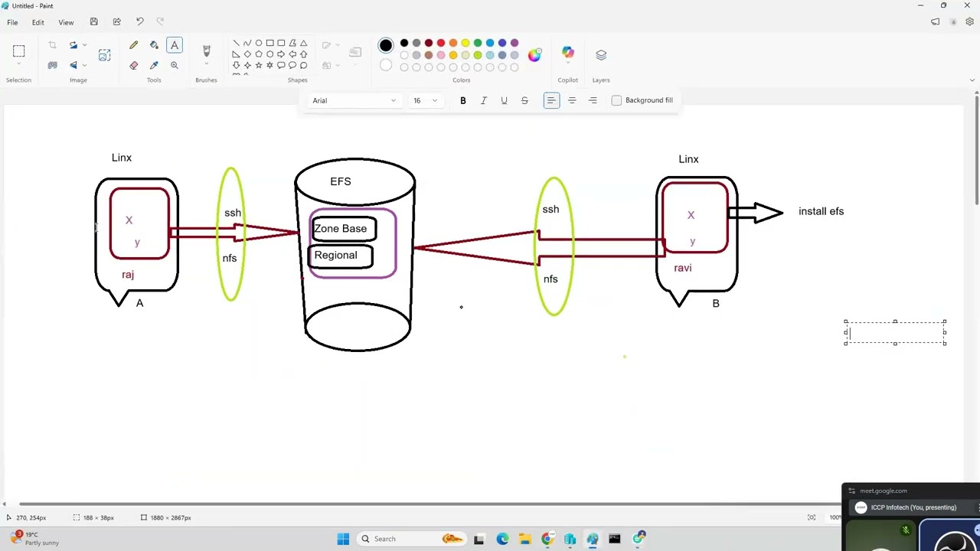Viewport: 980px width, 551px height.
Task: Select the Pencil tool
Action: tap(134, 46)
